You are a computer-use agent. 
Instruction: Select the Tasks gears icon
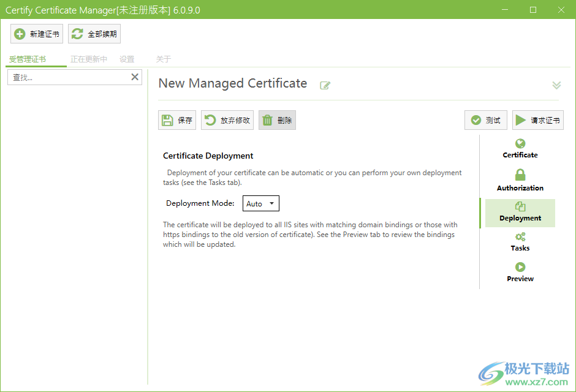(x=520, y=237)
